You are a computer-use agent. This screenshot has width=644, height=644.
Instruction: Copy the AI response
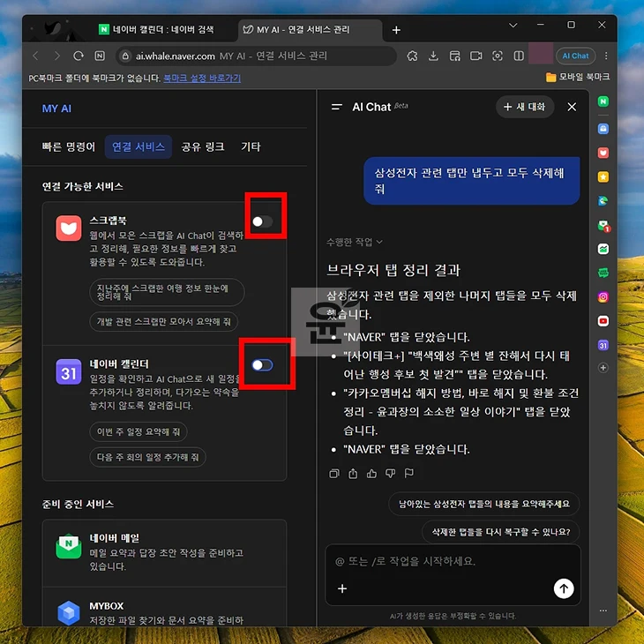334,474
